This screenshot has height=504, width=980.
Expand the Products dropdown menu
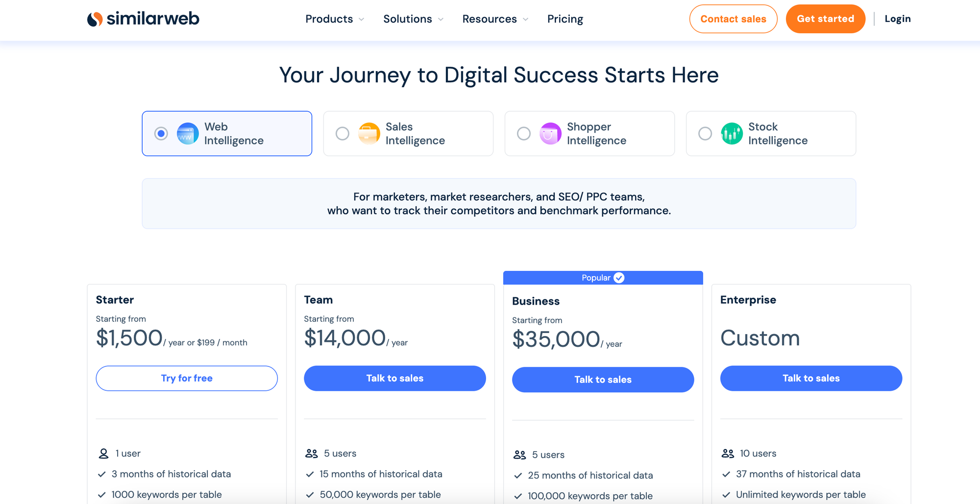pos(335,19)
